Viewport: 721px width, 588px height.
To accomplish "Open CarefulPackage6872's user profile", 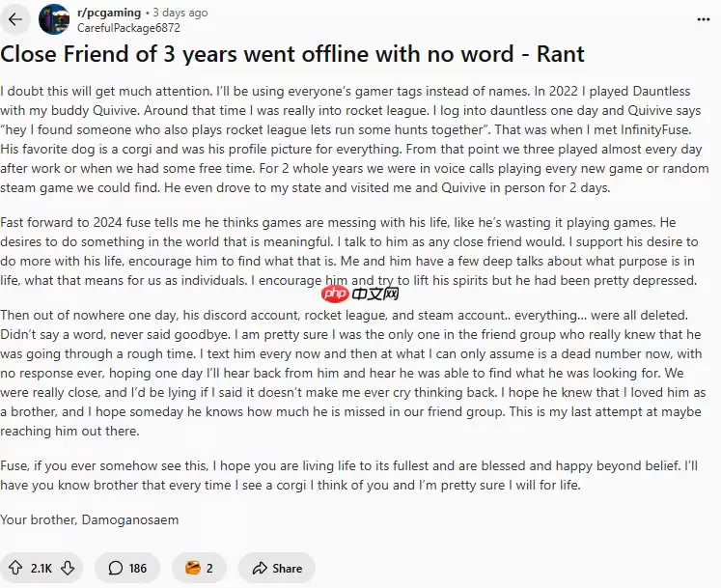I will [x=128, y=27].
